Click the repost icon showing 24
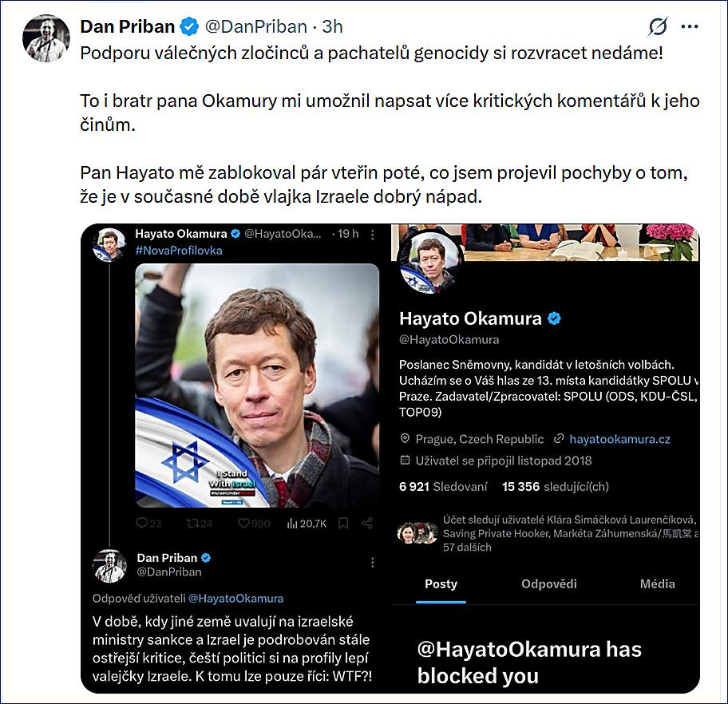The width and height of the screenshot is (728, 704). tap(192, 524)
